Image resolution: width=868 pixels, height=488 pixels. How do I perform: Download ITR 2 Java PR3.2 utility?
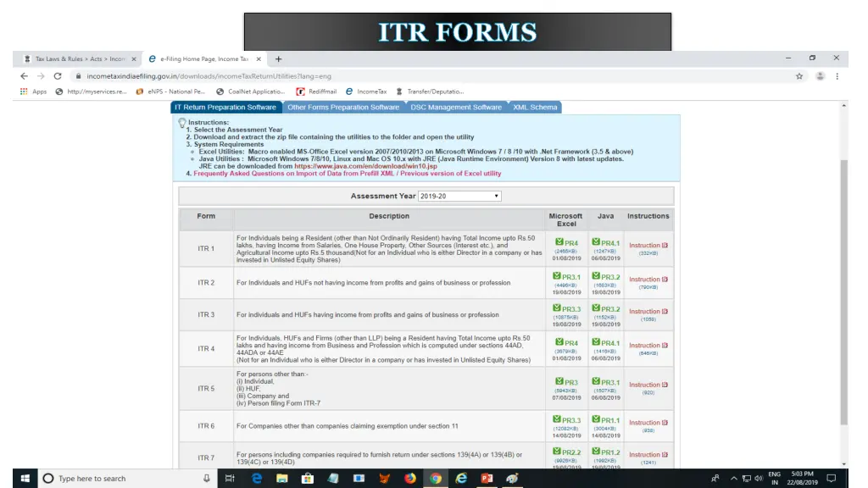[x=605, y=277]
